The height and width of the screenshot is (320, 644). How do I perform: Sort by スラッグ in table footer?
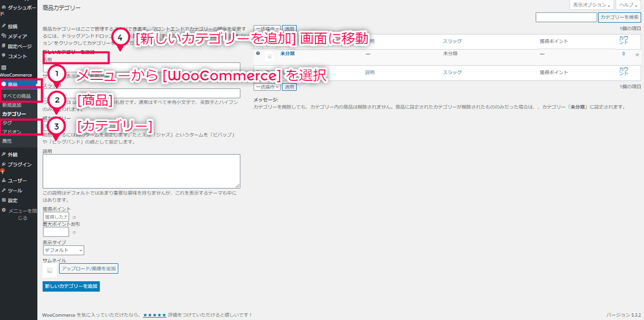[x=452, y=72]
